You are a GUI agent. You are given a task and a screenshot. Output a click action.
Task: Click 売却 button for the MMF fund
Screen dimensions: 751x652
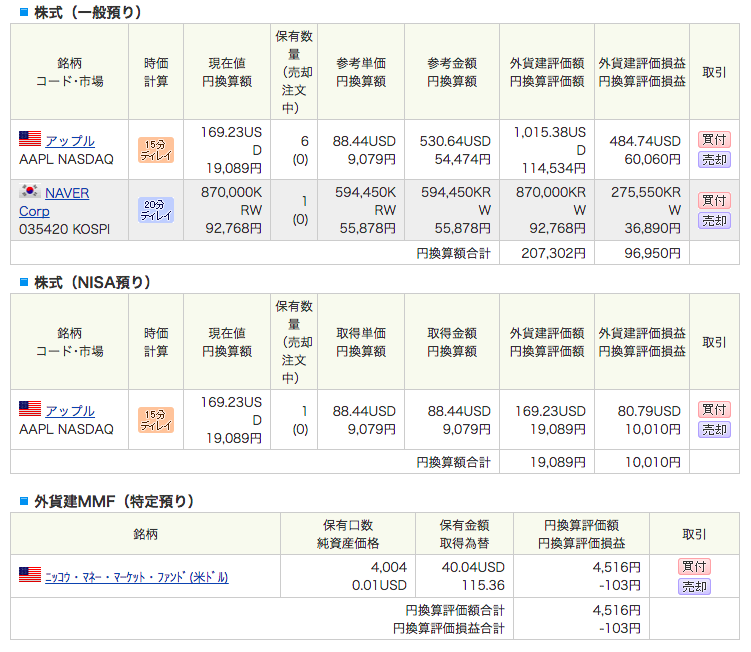[694, 586]
